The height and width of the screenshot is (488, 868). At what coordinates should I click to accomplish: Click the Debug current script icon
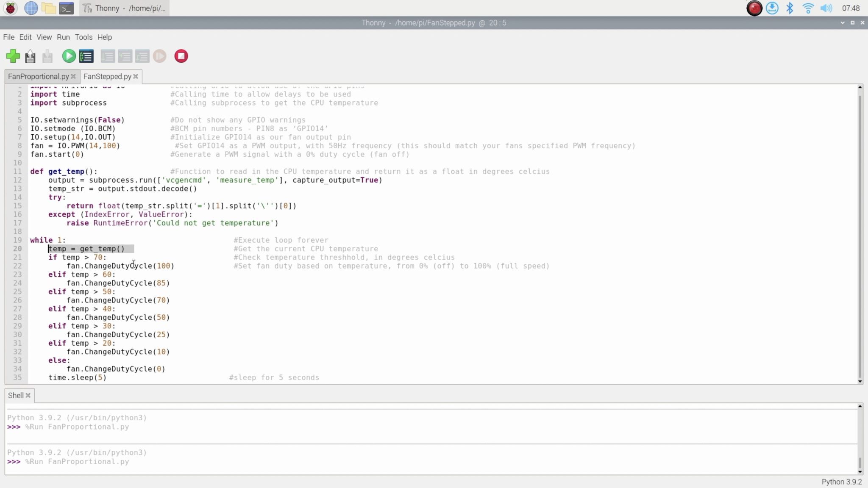tap(86, 56)
